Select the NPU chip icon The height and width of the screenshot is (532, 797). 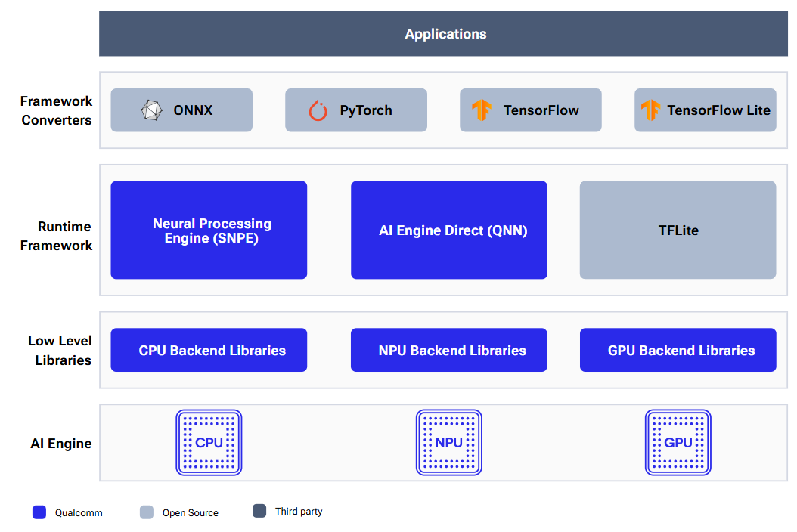point(449,443)
